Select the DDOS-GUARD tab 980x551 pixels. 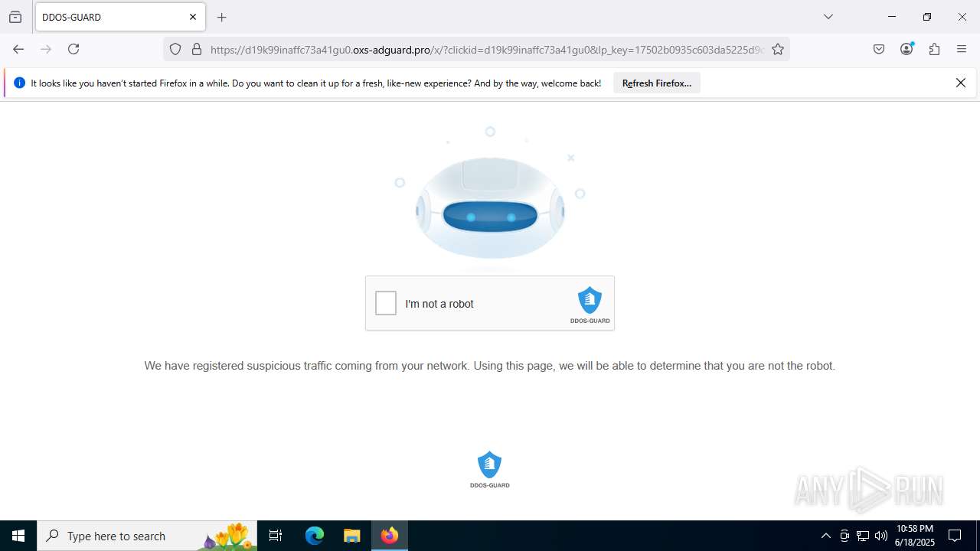[120, 17]
